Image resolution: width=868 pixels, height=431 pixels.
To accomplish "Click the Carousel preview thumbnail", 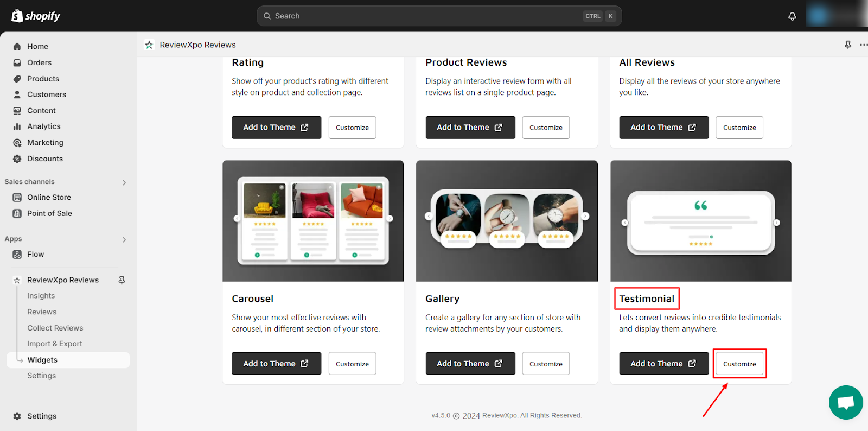I will point(313,221).
